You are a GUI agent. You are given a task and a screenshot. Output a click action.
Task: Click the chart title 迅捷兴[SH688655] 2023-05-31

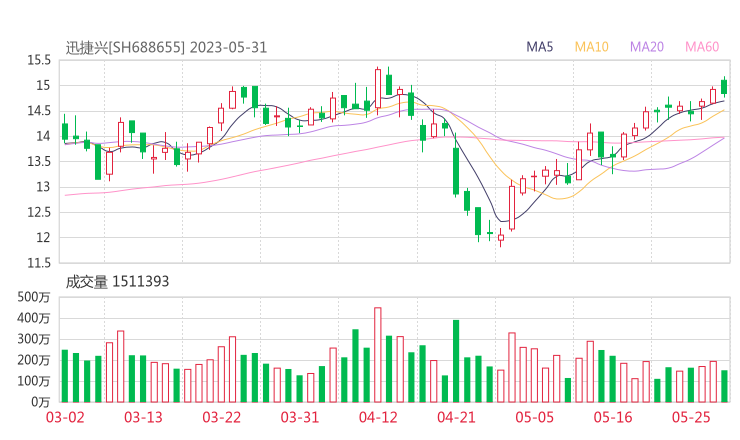[166, 47]
